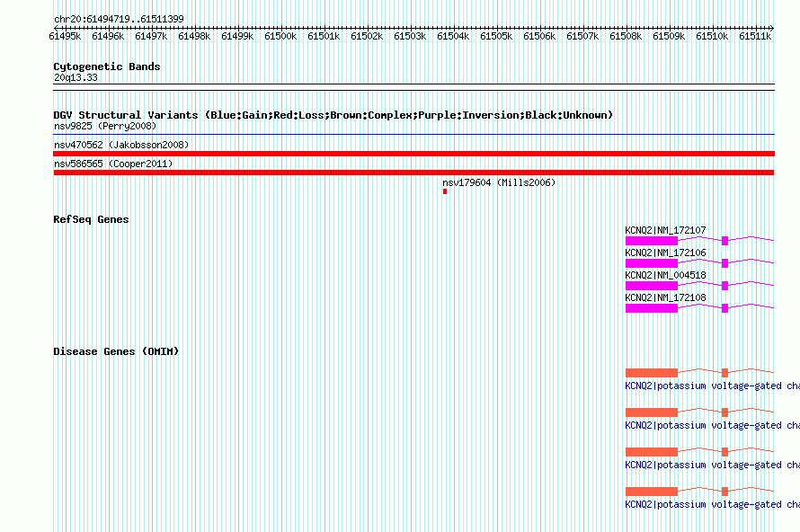Click the 61504k ruler label
Image resolution: width=800 pixels, height=532 pixels.
(x=453, y=36)
